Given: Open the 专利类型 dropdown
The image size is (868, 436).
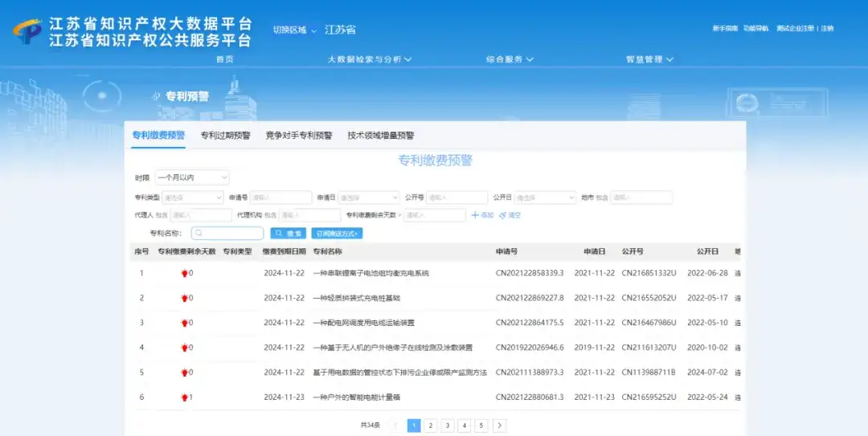Looking at the screenshot, I should pyautogui.click(x=192, y=198).
